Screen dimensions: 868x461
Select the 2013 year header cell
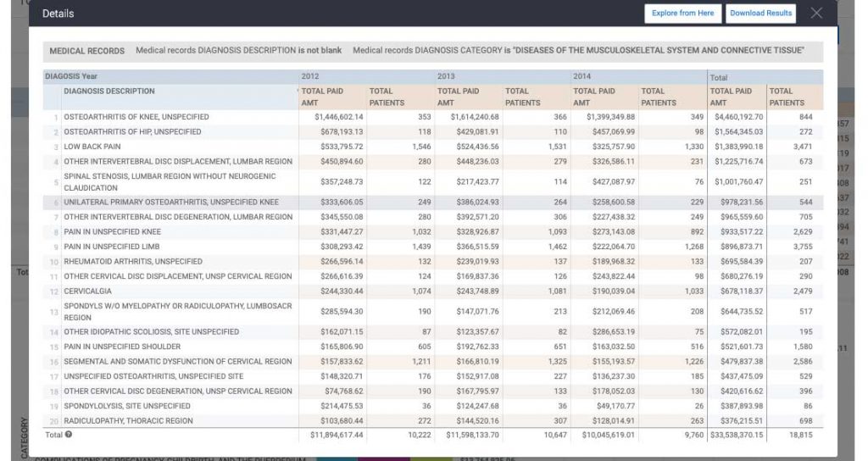(x=446, y=76)
